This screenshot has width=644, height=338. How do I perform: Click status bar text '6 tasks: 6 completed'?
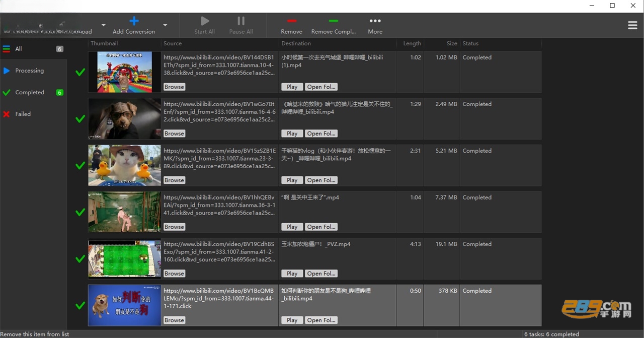click(551, 334)
